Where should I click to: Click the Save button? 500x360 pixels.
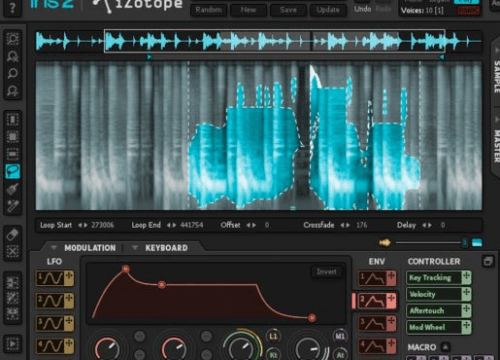pos(288,10)
